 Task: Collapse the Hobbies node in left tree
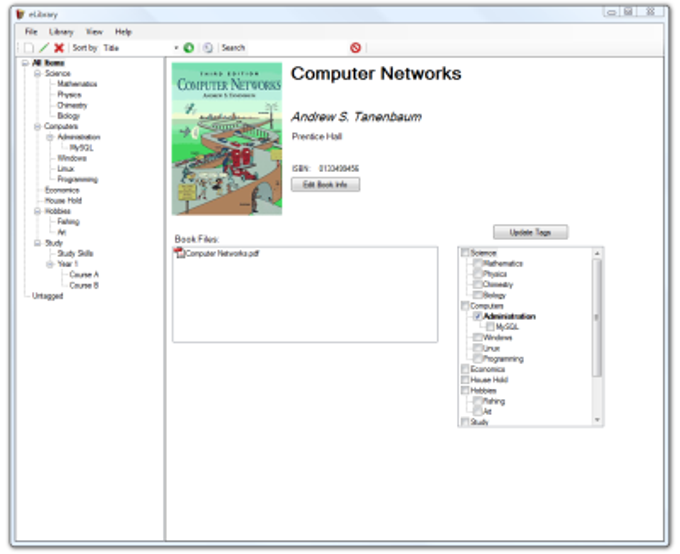(x=38, y=211)
